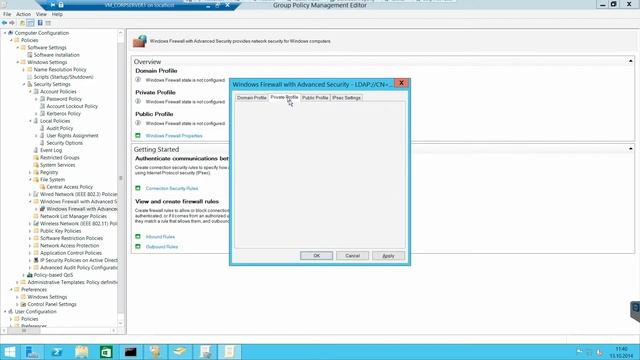Click the Security Settings node icon
Image resolution: width=640 pixels, height=360 pixels.
[x=29, y=84]
